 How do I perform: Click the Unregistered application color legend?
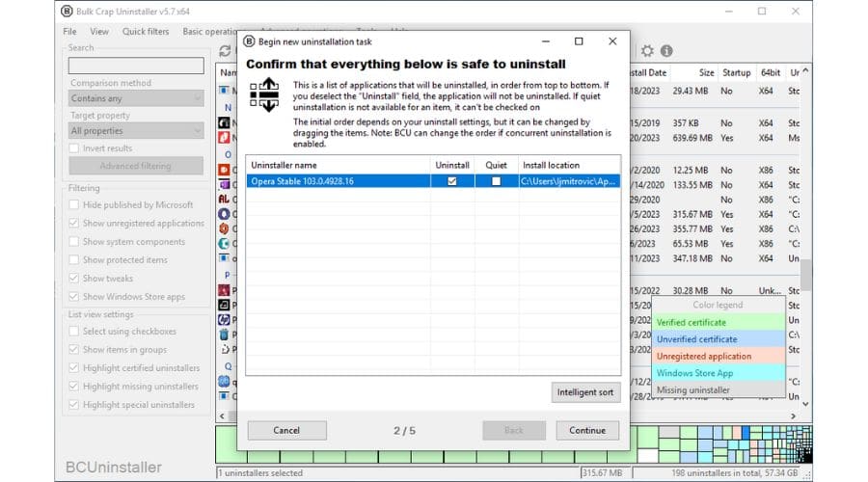coord(719,356)
